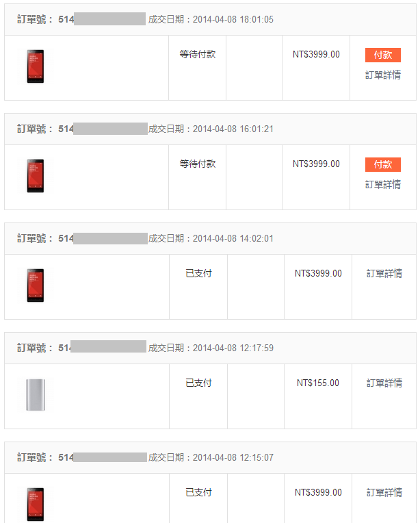The image size is (420, 523).
Task: Click the orange 付款 button for the 18:01:05 order
Action: [x=382, y=55]
